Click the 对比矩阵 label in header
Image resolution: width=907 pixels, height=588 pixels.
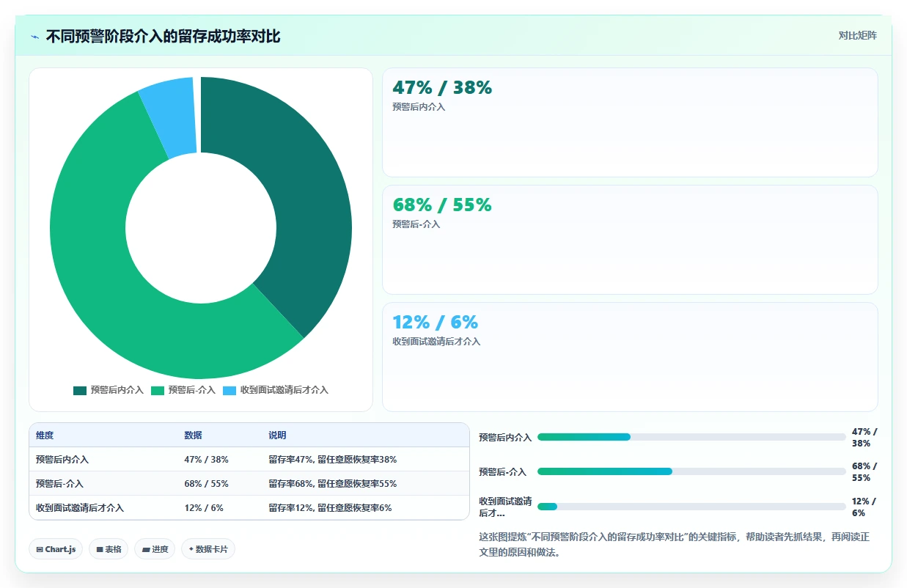858,35
